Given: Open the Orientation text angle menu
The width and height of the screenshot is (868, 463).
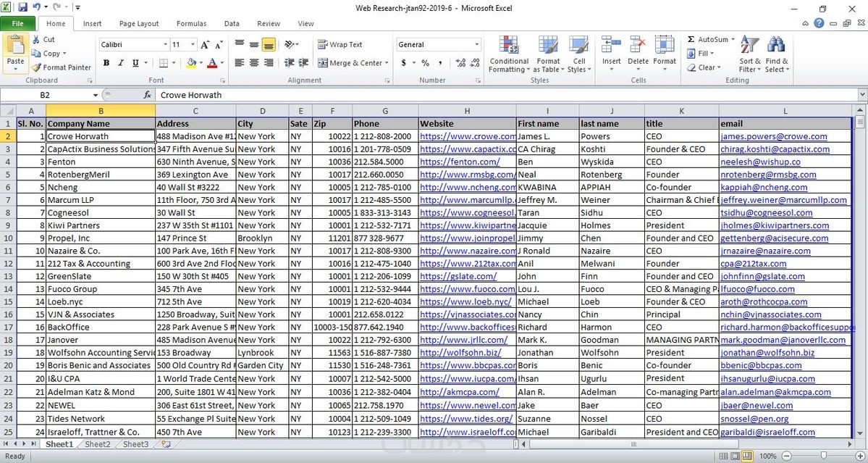Looking at the screenshot, I should click(x=292, y=44).
